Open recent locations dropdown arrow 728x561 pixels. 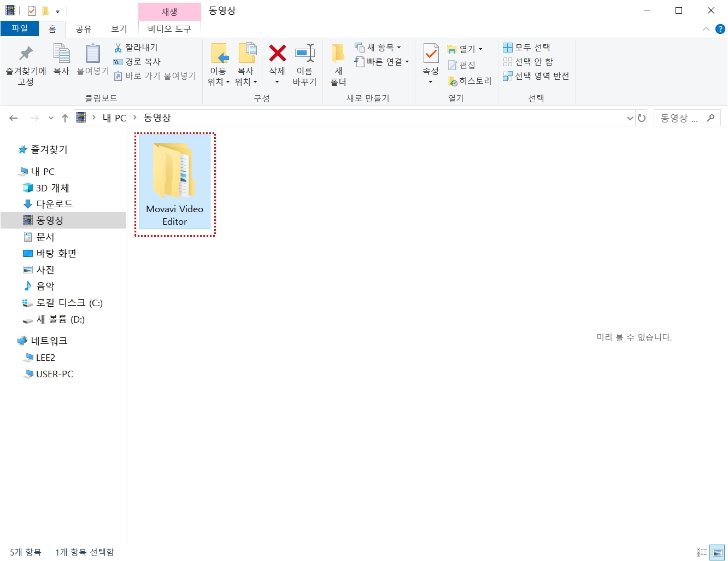click(51, 118)
